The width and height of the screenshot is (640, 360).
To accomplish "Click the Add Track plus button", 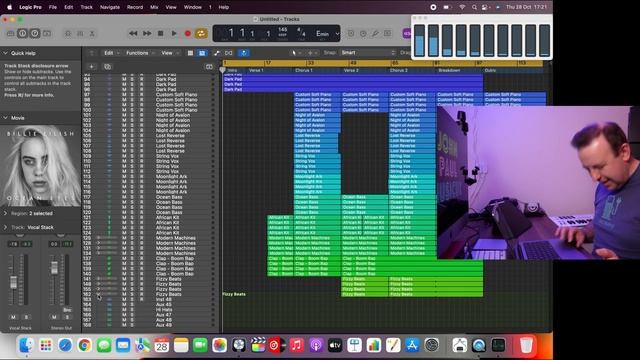I will coord(91,67).
